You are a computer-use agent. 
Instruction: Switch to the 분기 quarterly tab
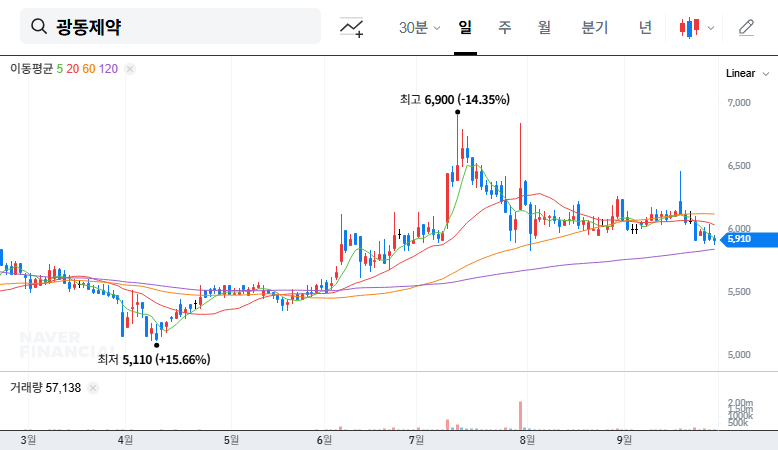click(594, 27)
